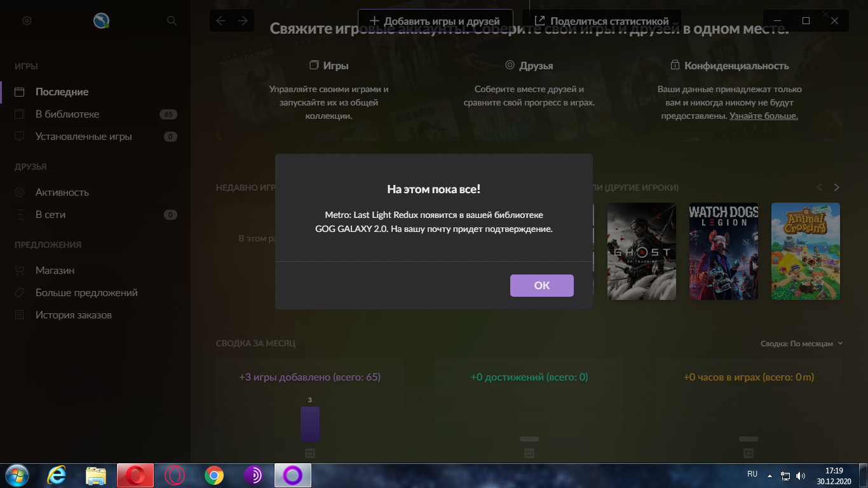The height and width of the screenshot is (488, 868).
Task: Switch the keyboard language with RU indicator
Action: (752, 474)
